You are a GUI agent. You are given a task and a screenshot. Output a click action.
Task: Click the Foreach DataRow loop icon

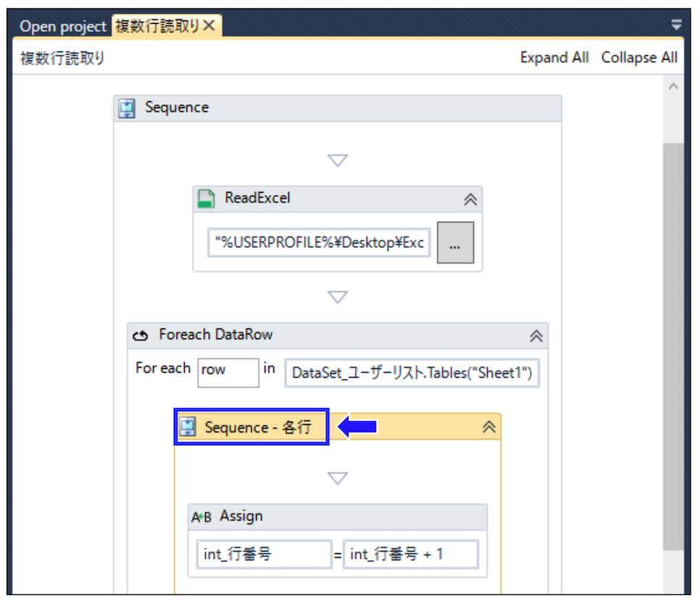[140, 335]
